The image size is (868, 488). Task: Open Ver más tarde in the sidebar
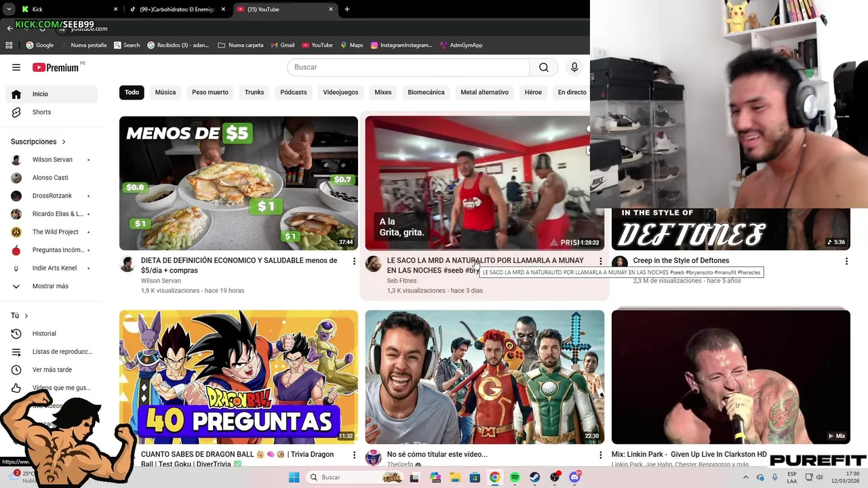tap(52, 369)
